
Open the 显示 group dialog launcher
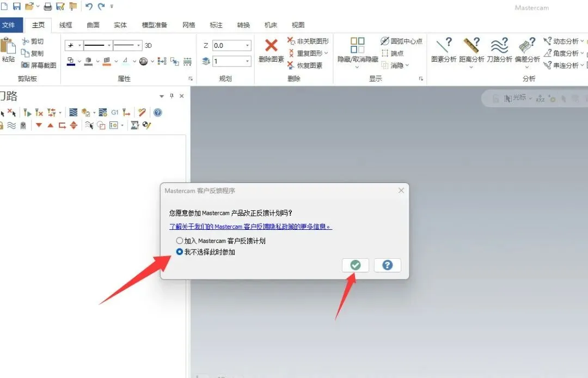tap(421, 79)
